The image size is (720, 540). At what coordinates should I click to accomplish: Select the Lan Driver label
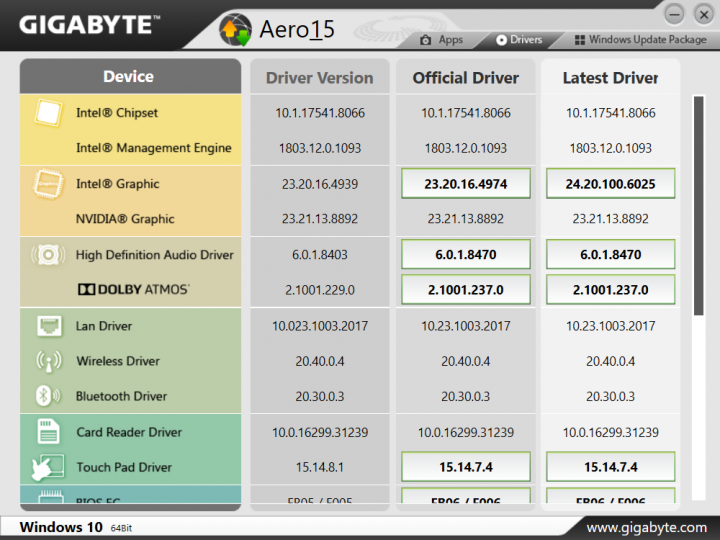coord(104,326)
